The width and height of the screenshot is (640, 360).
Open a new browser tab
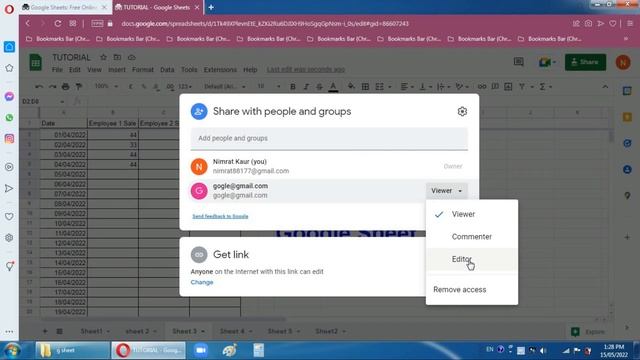point(211,7)
